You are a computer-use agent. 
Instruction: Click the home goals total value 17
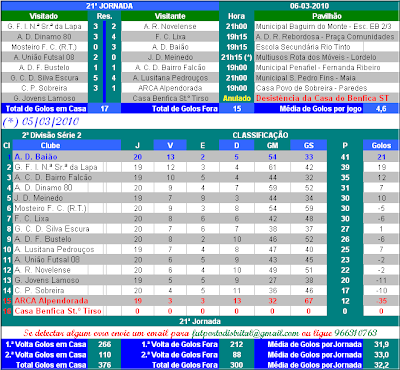pyautogui.click(x=104, y=108)
